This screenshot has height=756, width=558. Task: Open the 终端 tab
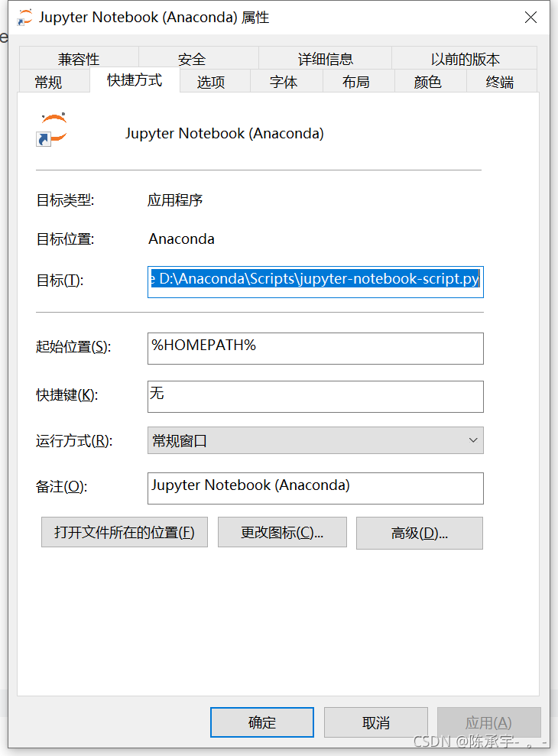point(500,82)
